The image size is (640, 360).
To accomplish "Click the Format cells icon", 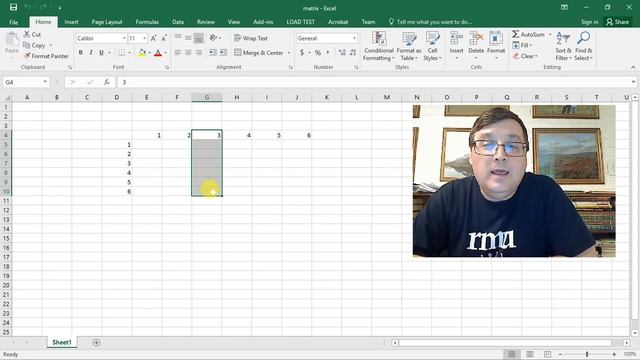I will pyautogui.click(x=496, y=39).
